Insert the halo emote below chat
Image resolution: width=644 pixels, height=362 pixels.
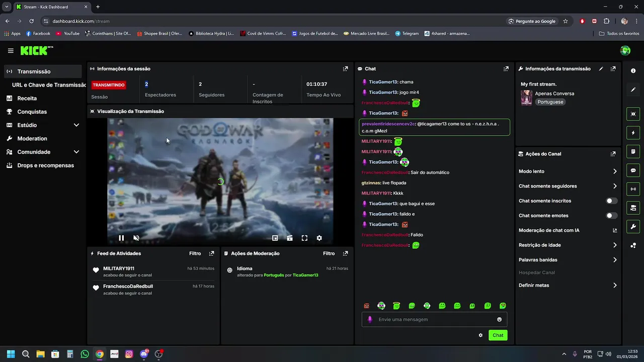click(396, 306)
